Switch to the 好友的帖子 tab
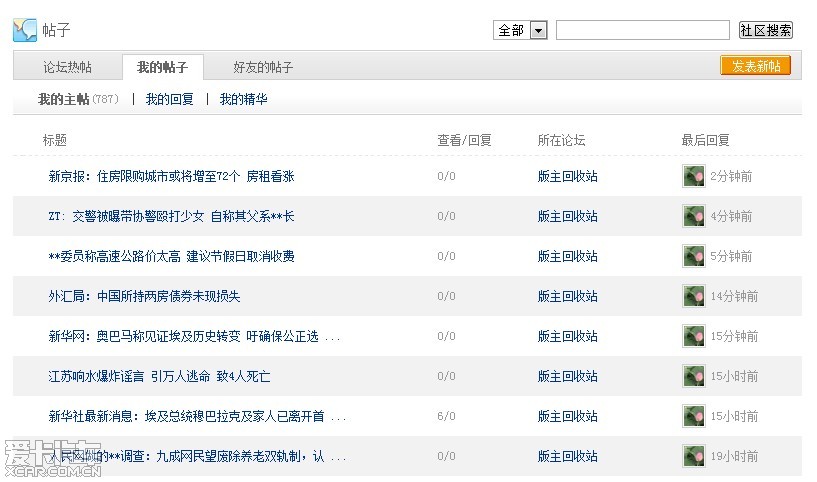817x482 pixels. pyautogui.click(x=263, y=67)
